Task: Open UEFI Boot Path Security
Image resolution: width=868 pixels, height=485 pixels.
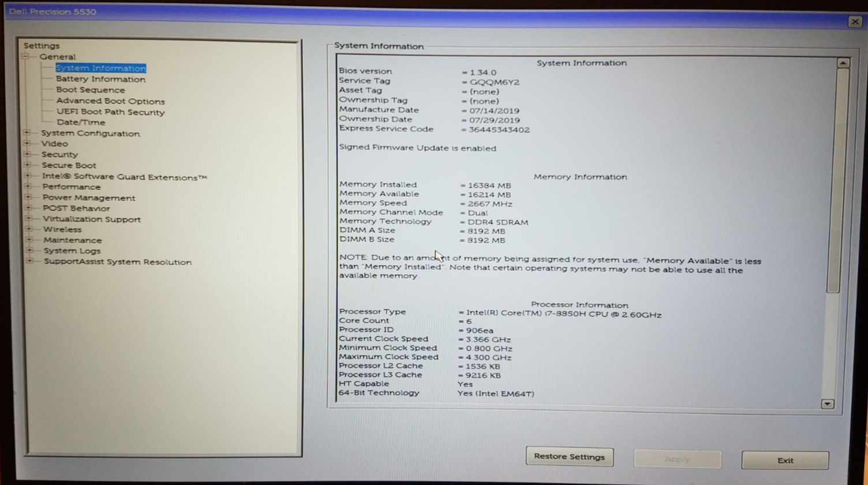Action: (x=110, y=112)
